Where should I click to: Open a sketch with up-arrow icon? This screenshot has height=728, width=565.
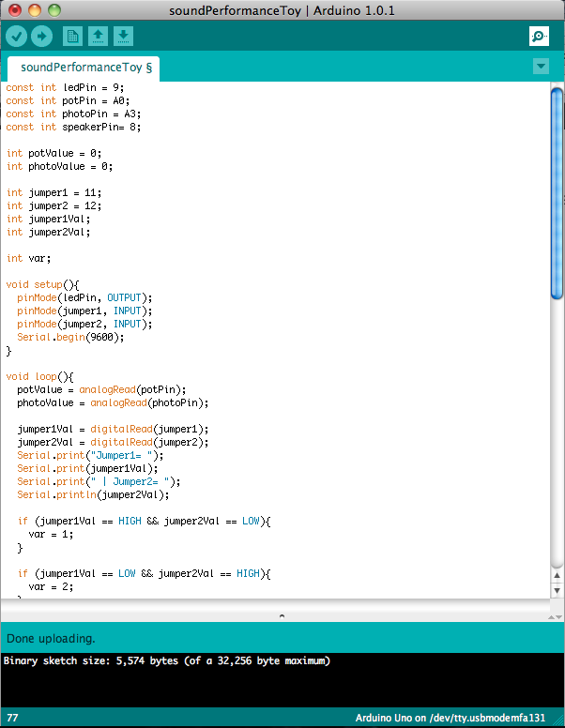(x=98, y=37)
